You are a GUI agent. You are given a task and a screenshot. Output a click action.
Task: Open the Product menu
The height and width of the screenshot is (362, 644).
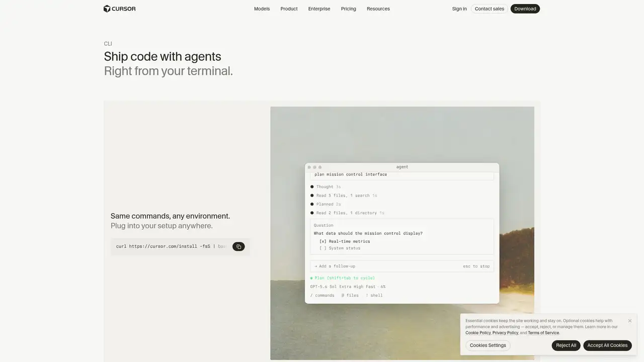289,9
